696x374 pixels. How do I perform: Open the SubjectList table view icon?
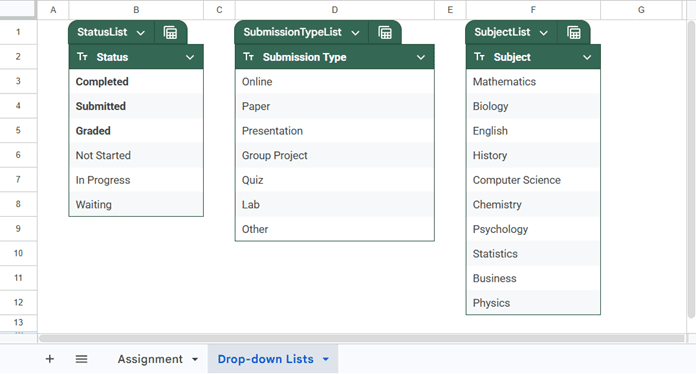click(574, 32)
